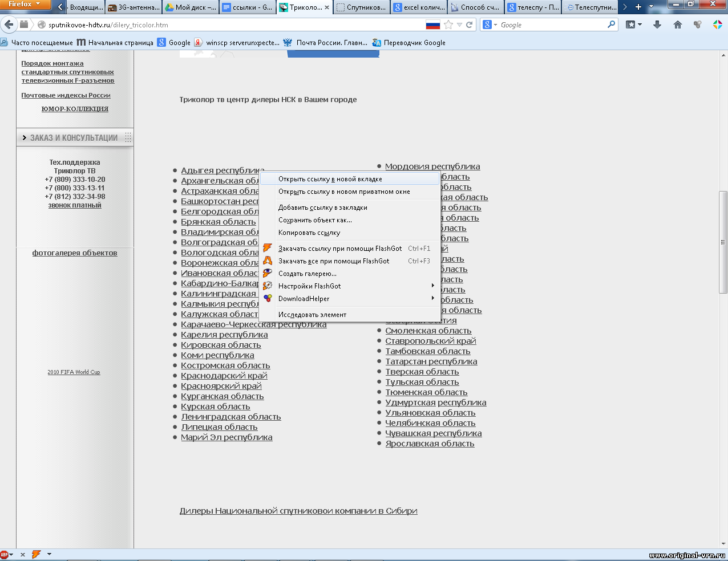
Task: Open the Переводчик Google bookmark
Action: pyautogui.click(x=409, y=43)
